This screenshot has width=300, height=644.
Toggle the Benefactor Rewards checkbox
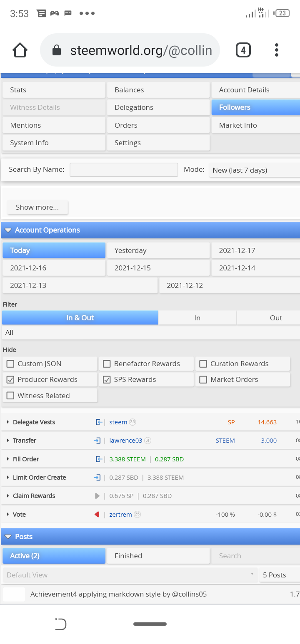tap(107, 364)
